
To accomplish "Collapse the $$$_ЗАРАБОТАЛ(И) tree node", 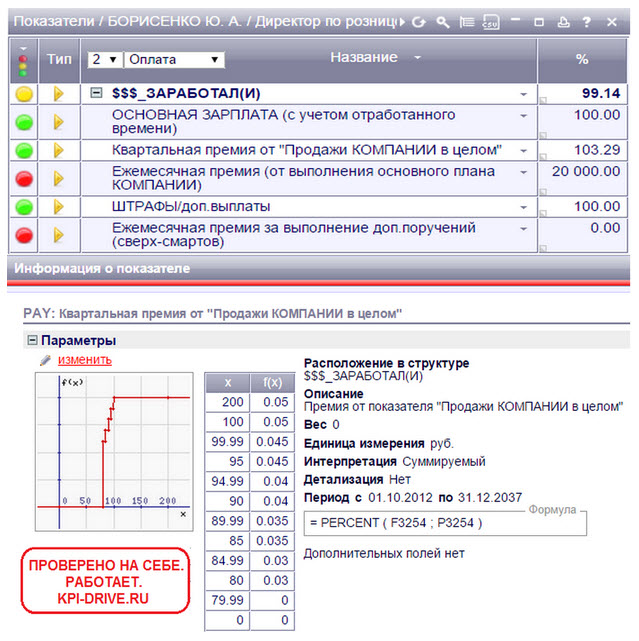I will click(96, 93).
